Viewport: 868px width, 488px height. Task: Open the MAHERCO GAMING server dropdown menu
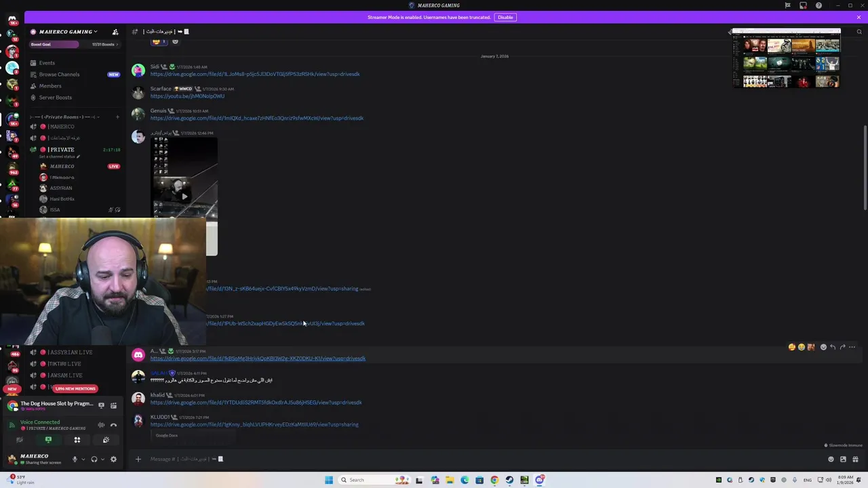[x=68, y=32]
